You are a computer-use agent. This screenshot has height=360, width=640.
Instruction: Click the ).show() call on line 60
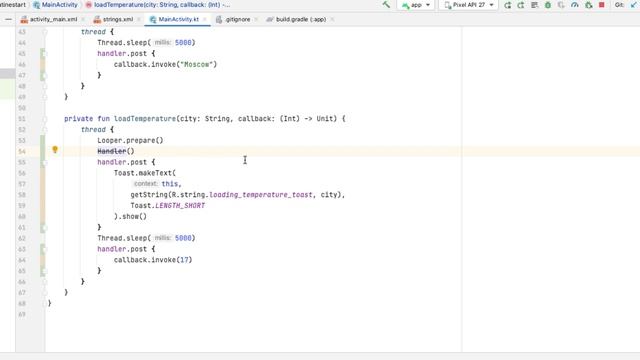coord(130,217)
